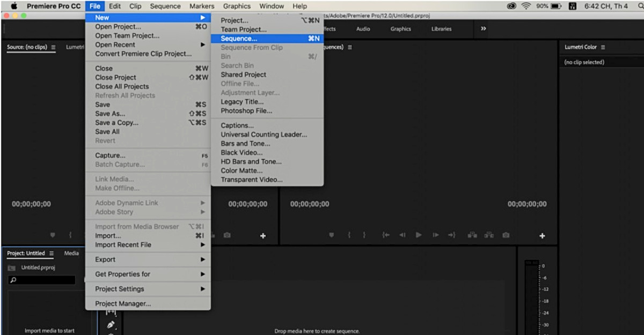
Task: Show hidden workspaces with the double chevron
Action: (x=483, y=29)
